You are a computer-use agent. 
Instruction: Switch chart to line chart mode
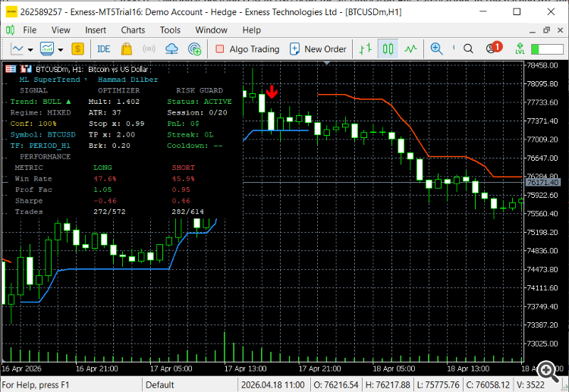point(410,49)
